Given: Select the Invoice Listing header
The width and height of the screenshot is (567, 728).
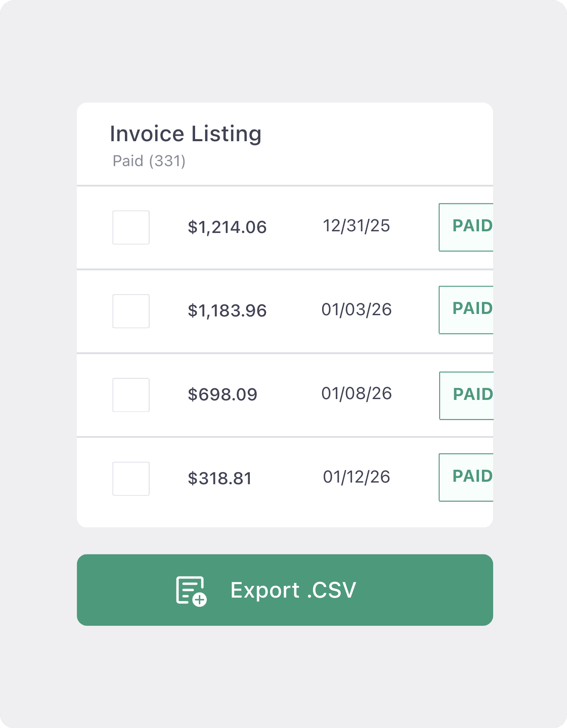Looking at the screenshot, I should point(185,133).
